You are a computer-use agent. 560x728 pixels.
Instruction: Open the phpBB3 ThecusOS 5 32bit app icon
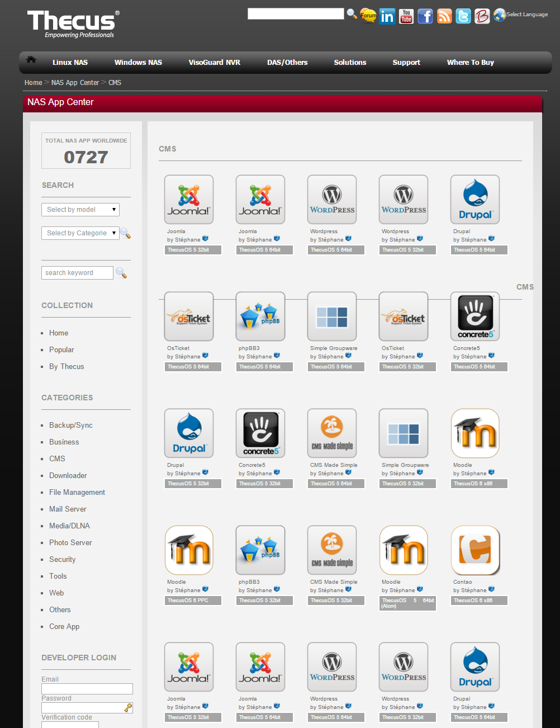260,550
